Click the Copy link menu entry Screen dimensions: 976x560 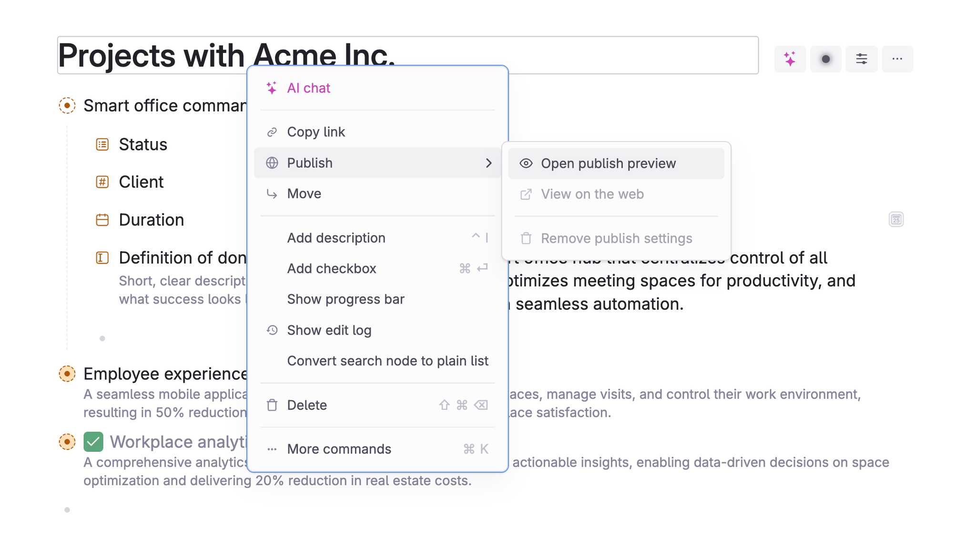pos(377,132)
